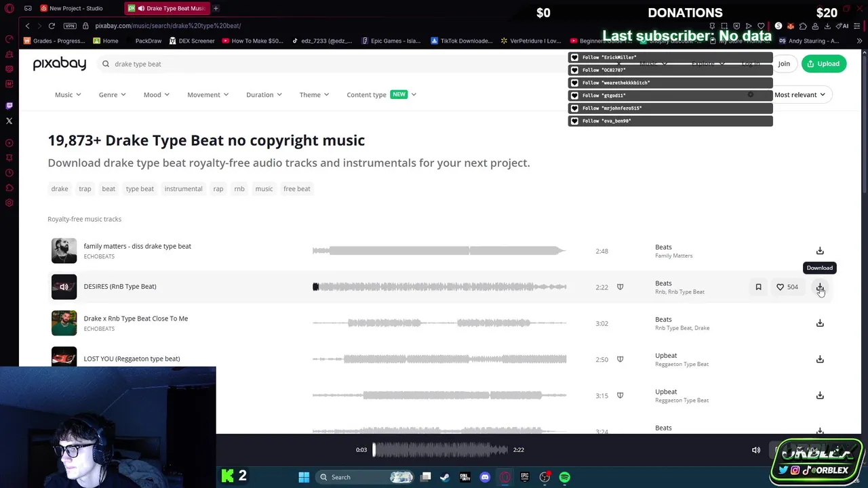Screen dimensions: 868x488
Task: Click the Content ID shield on LOST YOU row
Action: click(x=620, y=359)
